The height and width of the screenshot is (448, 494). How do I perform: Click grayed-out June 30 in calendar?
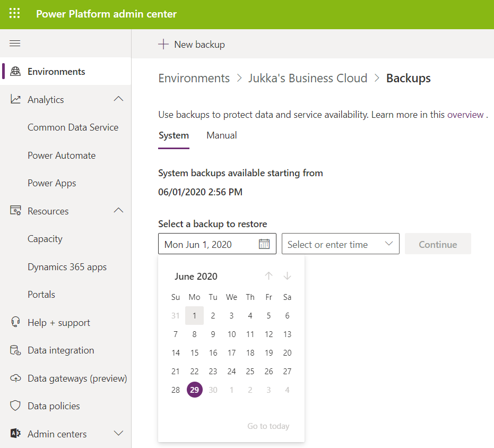point(213,390)
